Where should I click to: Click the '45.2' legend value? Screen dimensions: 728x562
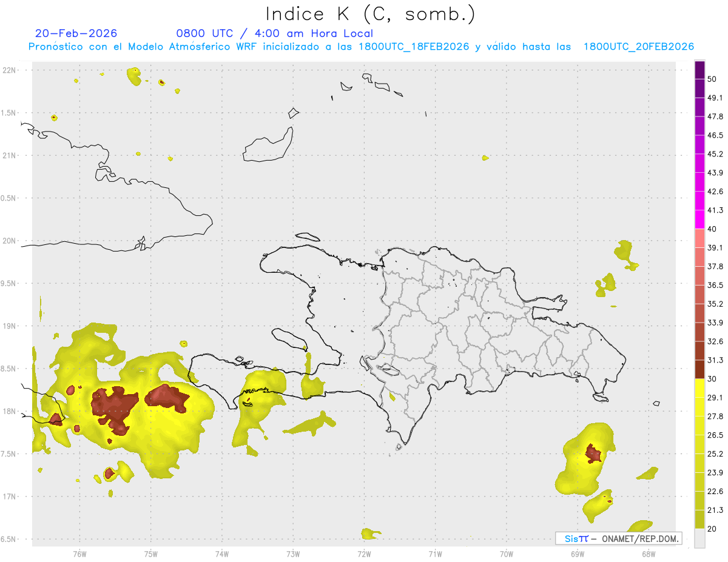point(715,154)
